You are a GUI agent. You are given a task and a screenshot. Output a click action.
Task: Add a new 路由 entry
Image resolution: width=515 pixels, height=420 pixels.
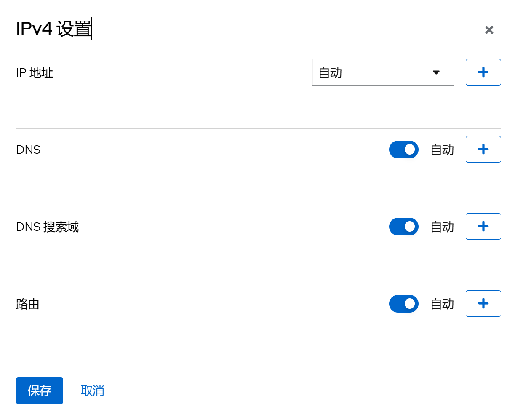tap(483, 304)
